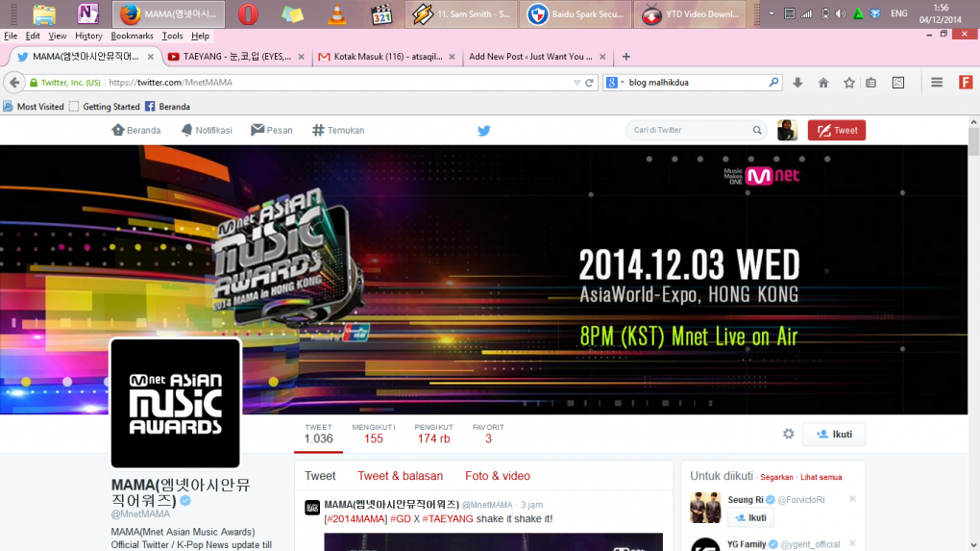Open Firefox downloads arrow icon

797,83
